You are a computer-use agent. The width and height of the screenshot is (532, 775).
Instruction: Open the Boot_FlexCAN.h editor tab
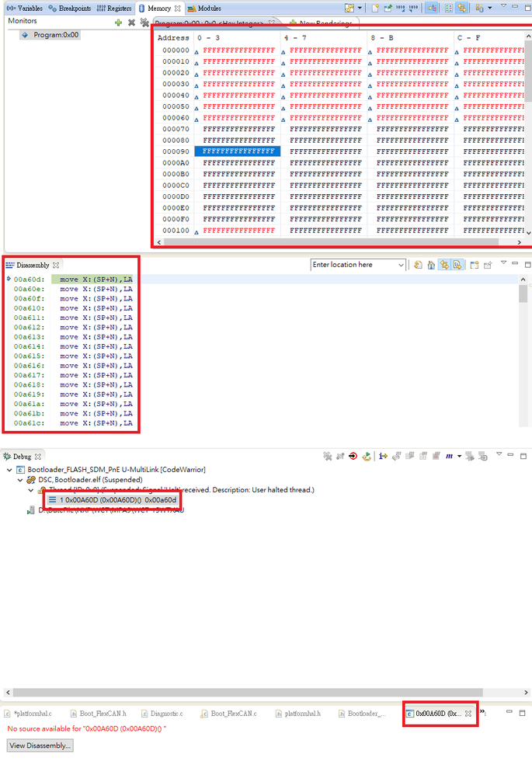[99, 714]
